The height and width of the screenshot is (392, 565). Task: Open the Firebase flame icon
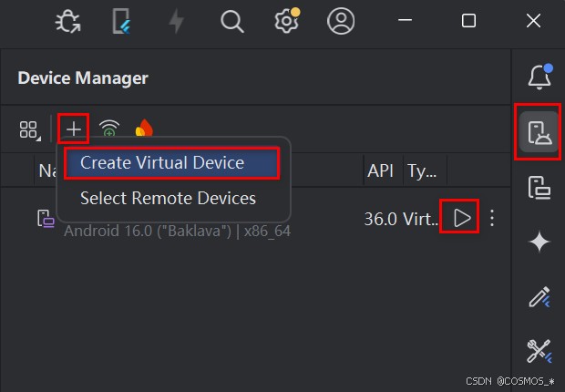[144, 129]
